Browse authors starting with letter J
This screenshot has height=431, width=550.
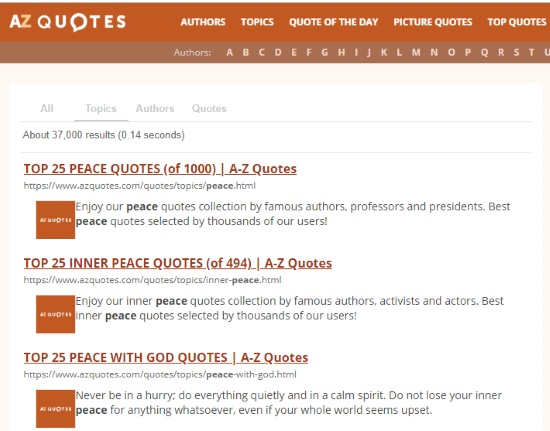point(369,53)
